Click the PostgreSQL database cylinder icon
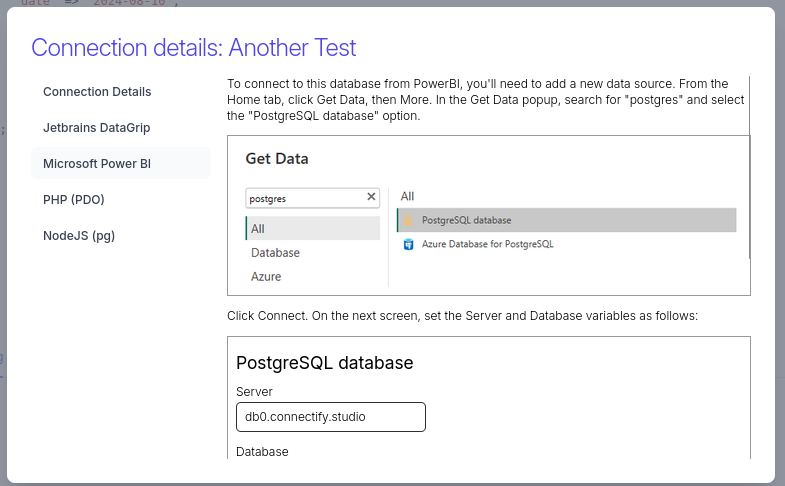Screen dimensions: 785x486 pyautogui.click(x=408, y=220)
